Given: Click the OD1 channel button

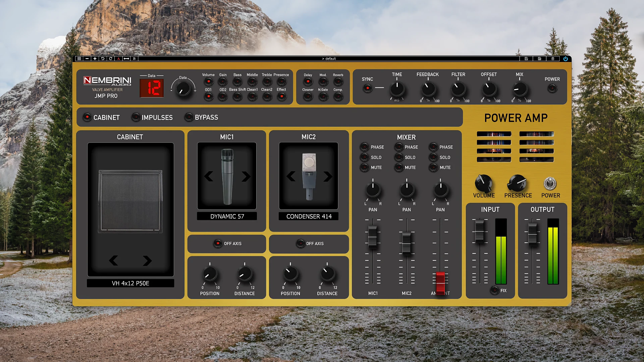Looking at the screenshot, I should (x=209, y=97).
